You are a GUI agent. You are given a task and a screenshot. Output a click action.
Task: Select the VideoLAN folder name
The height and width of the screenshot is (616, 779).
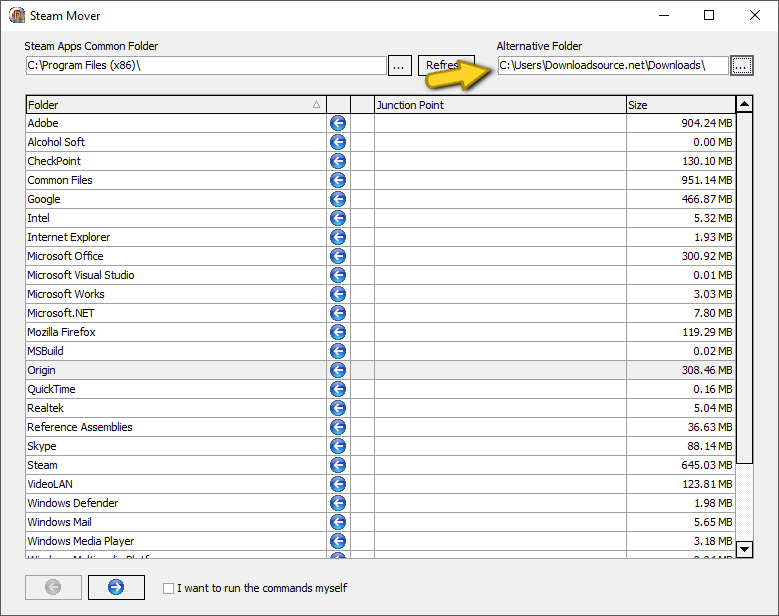coord(50,484)
